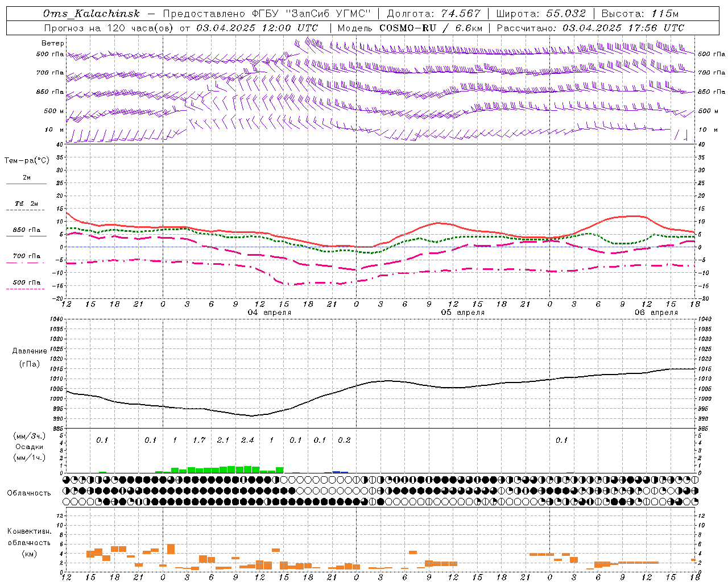Click the Тем-ра(°C) temperature panel label
Screen dimensions: 728x582
(27, 161)
